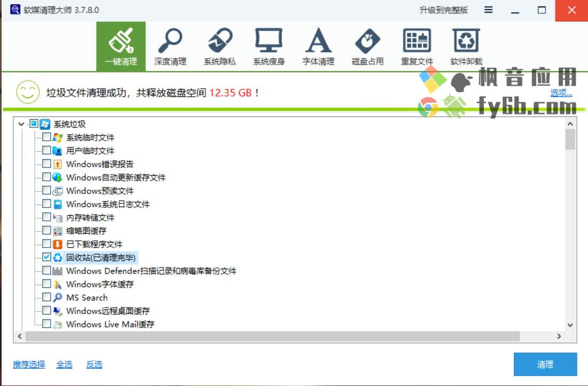Collapse the 系统垃圾 tree node
The image size is (588, 386).
point(21,124)
